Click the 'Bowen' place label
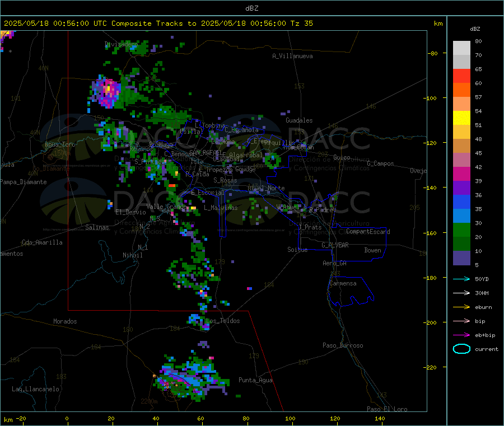This screenshot has height=426, width=504. [373, 250]
